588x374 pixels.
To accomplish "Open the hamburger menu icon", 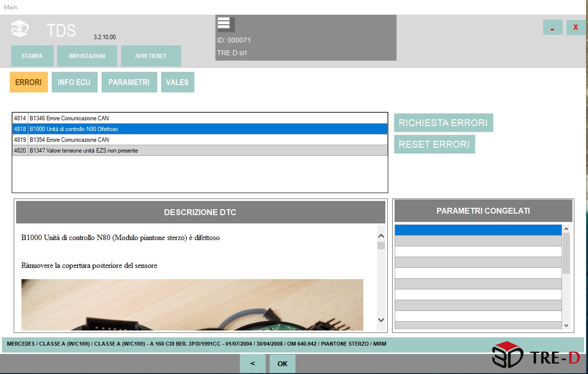I will (x=224, y=23).
